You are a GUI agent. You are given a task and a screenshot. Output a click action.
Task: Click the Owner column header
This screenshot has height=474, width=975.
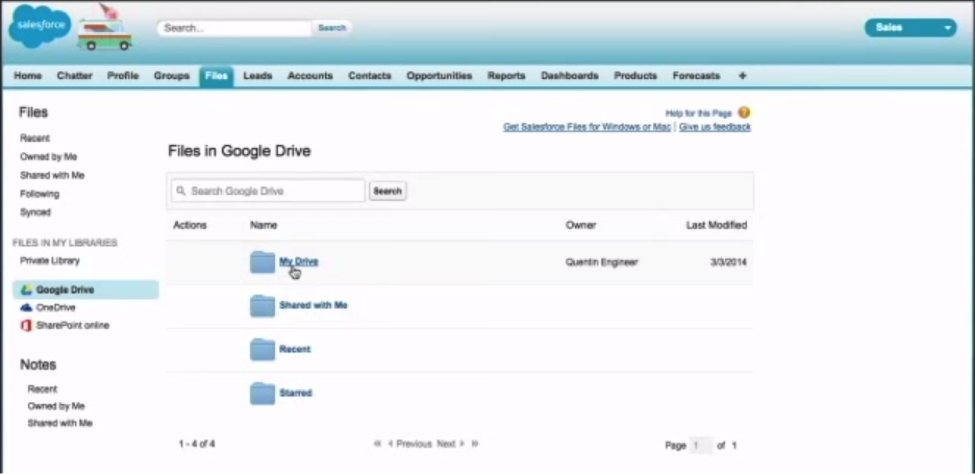[581, 225]
